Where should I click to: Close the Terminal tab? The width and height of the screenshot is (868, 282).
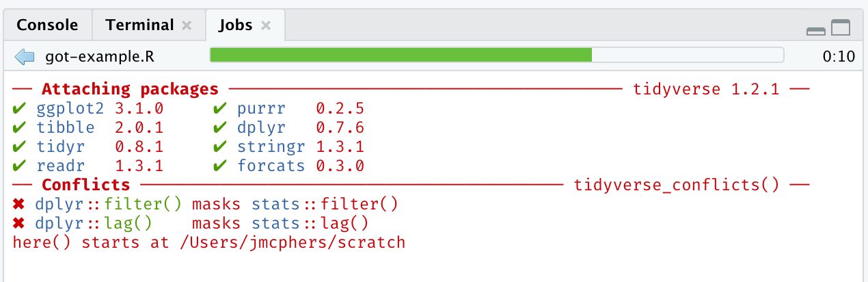[x=186, y=26]
